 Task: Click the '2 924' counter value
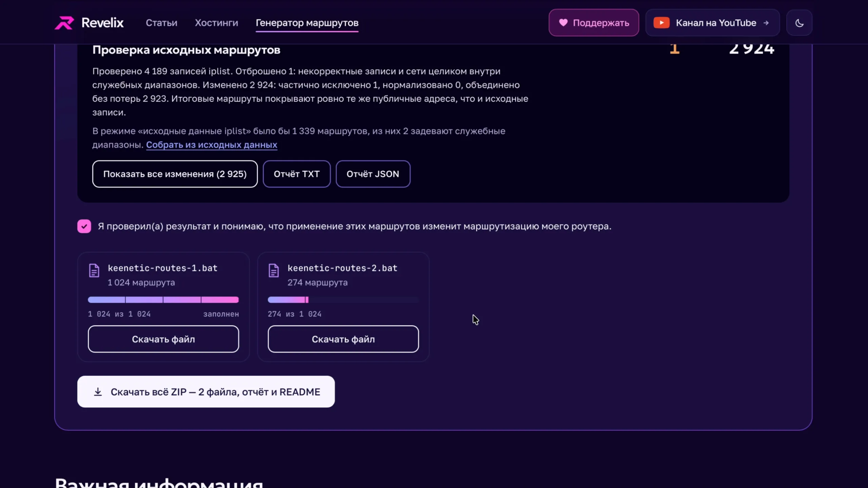coord(752,49)
